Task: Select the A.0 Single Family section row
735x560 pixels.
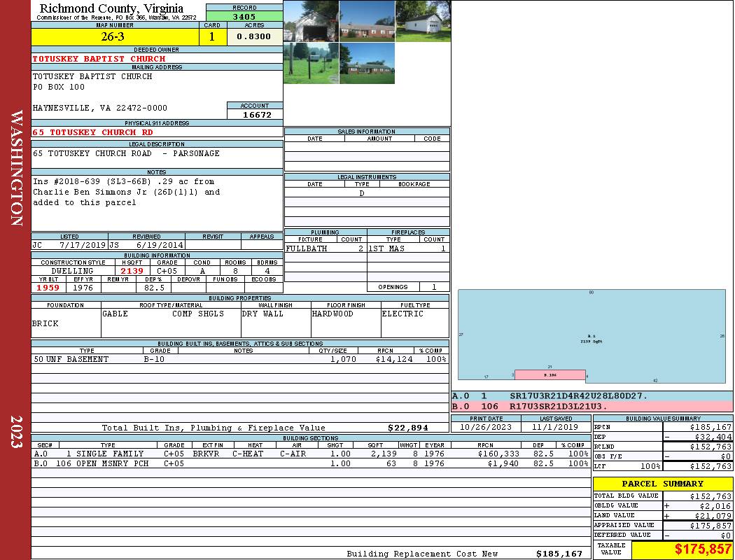Action: pyautogui.click(x=309, y=454)
